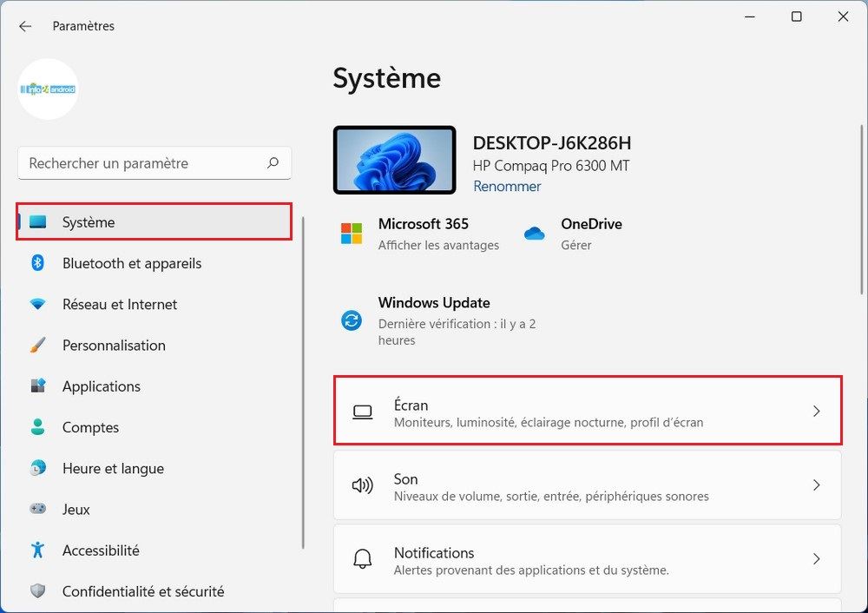The image size is (868, 613).
Task: Click the Écran laptop icon
Action: [363, 412]
